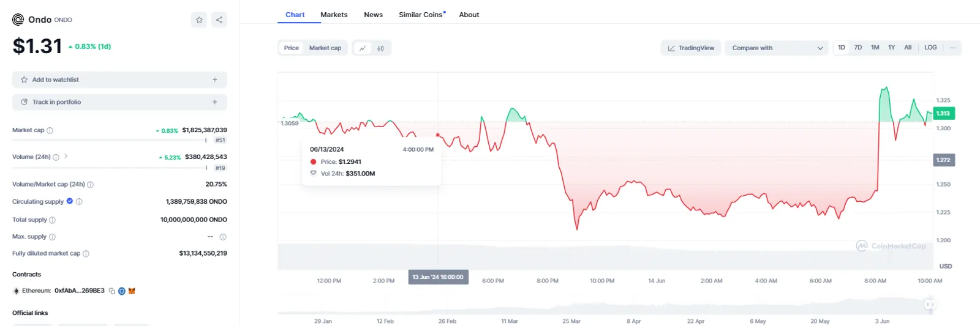Open TradingView chart
This screenshot has height=326, width=980.
[x=691, y=48]
